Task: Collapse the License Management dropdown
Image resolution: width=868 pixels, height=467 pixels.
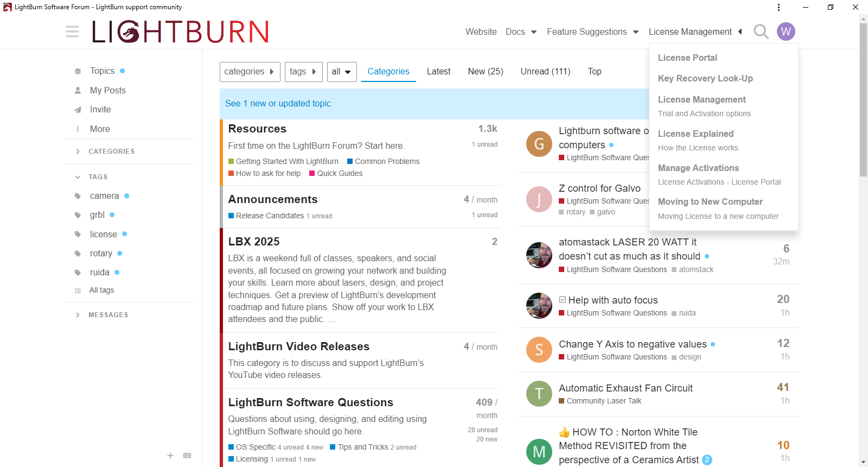Action: [x=695, y=32]
